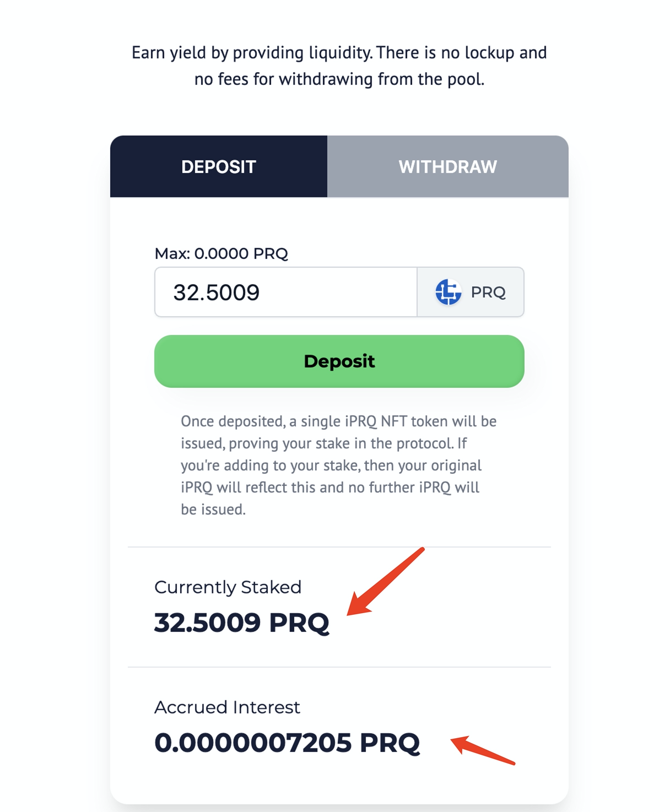This screenshot has width=670, height=812.
Task: Click the Accrued Interest heading
Action: pyautogui.click(x=227, y=707)
